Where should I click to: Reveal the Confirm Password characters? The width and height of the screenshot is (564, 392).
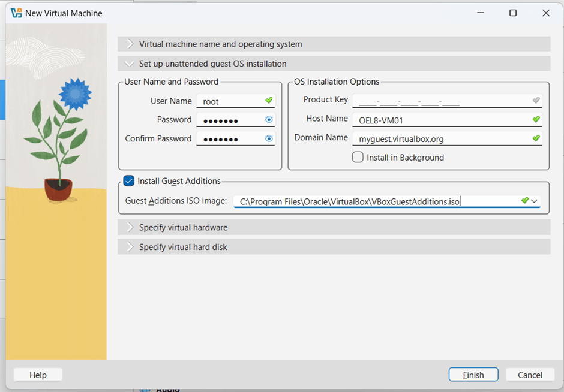(x=269, y=139)
